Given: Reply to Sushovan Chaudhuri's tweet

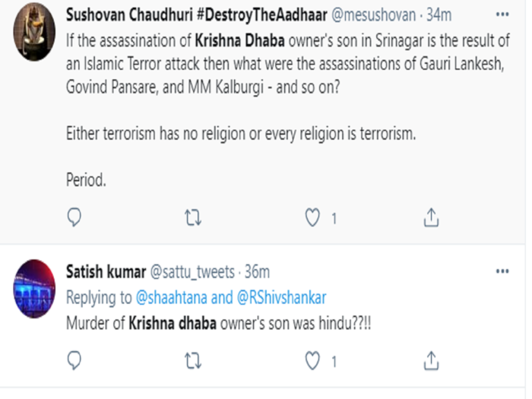Looking at the screenshot, I should (x=74, y=217).
